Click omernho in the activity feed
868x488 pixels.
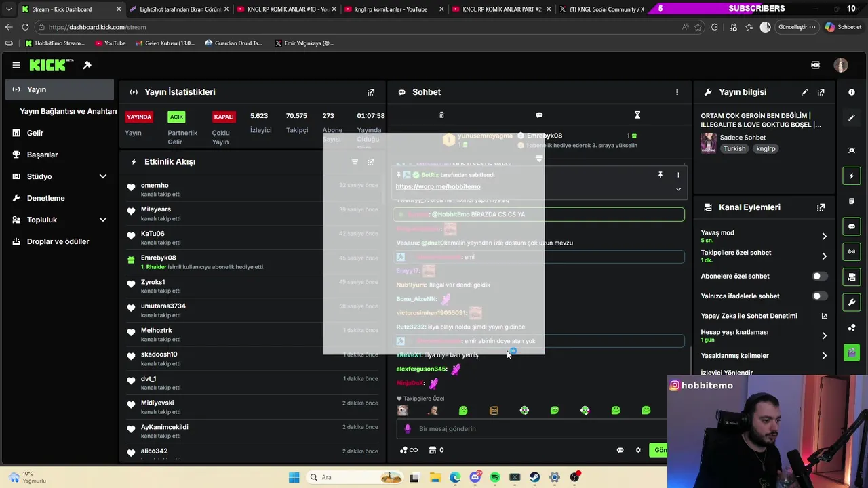pyautogui.click(x=155, y=186)
